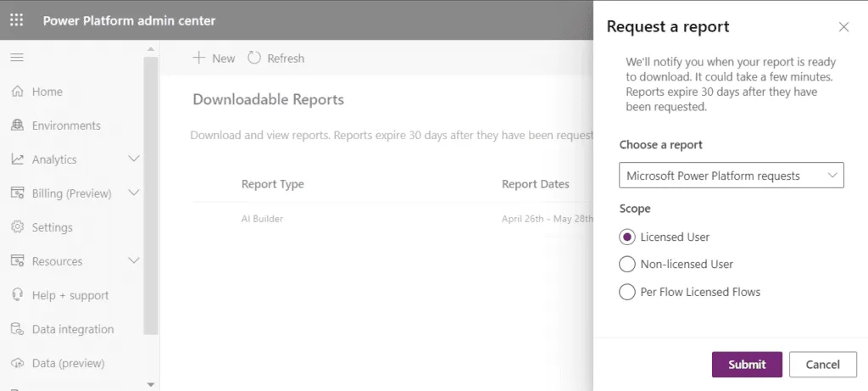Viewport: 868px width, 391px height.
Task: Click the Downloadable Reports heading
Action: click(x=268, y=100)
